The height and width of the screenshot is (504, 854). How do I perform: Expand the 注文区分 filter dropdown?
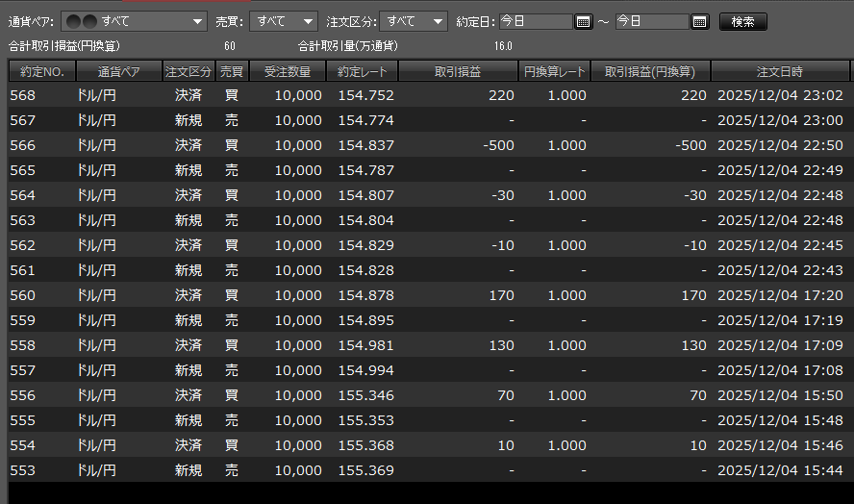(414, 22)
